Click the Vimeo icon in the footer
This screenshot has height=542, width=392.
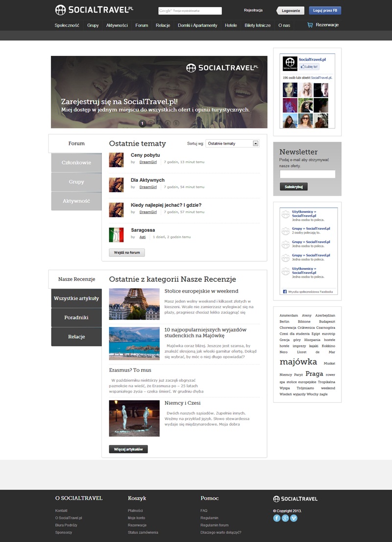pyautogui.click(x=294, y=518)
